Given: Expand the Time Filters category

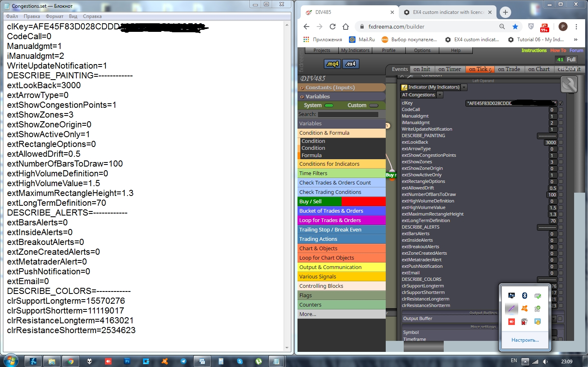Looking at the screenshot, I should [x=342, y=173].
